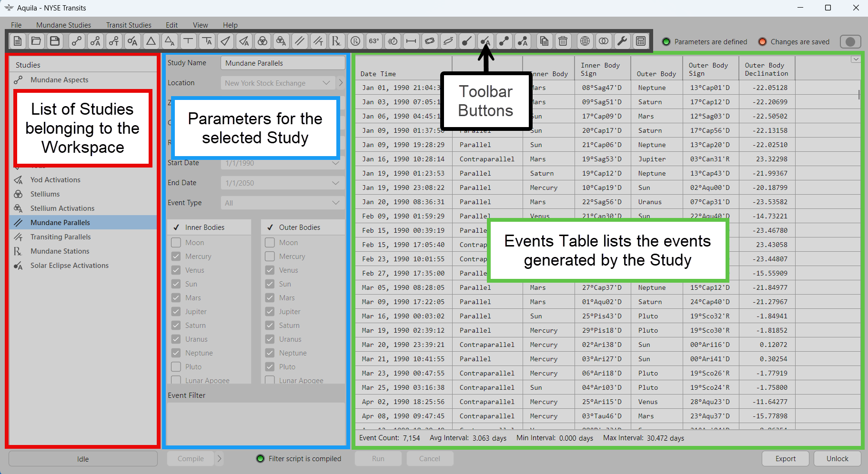Click the Stelliums three-circles toolbar icon
868x474 pixels.
coord(262,41)
